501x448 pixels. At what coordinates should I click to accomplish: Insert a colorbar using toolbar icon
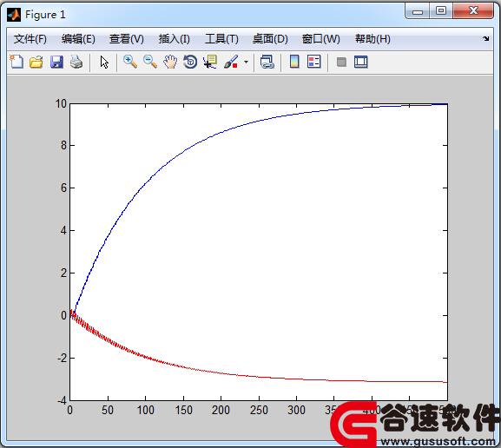[294, 62]
